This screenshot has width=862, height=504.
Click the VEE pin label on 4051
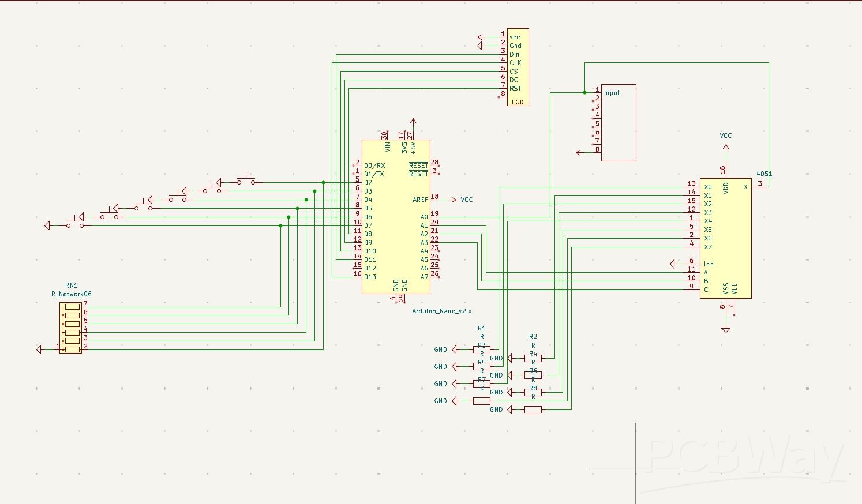[x=734, y=288]
